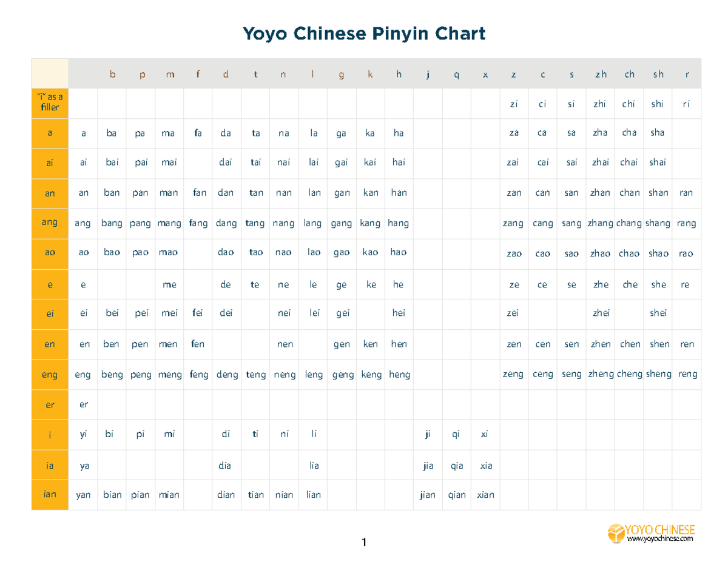
Task: Click the 'qia' cell
Action: pyautogui.click(x=456, y=466)
